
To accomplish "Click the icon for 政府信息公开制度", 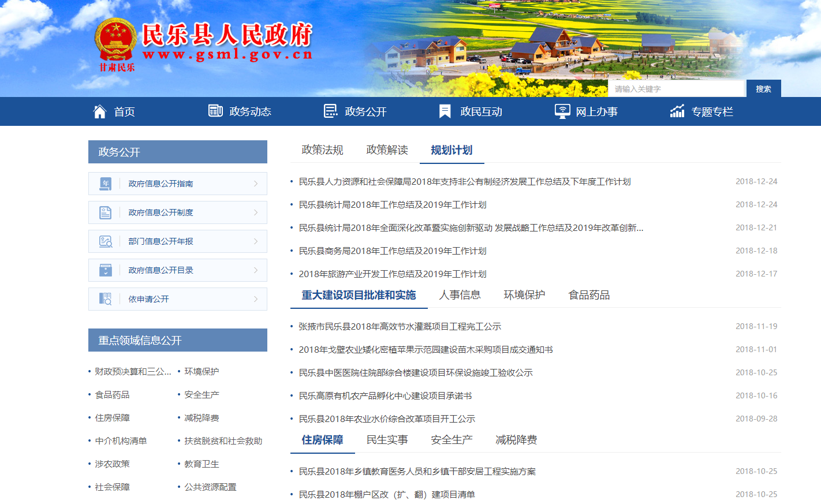I will 105,212.
